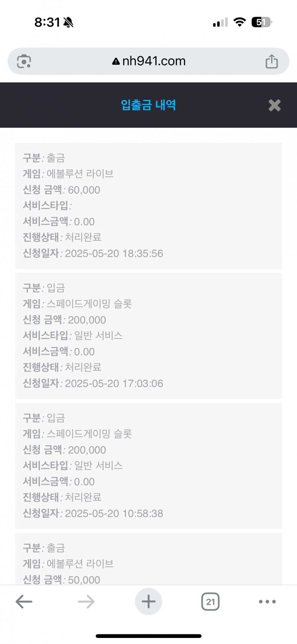
Task: Open a new tab with plus button
Action: pyautogui.click(x=149, y=601)
